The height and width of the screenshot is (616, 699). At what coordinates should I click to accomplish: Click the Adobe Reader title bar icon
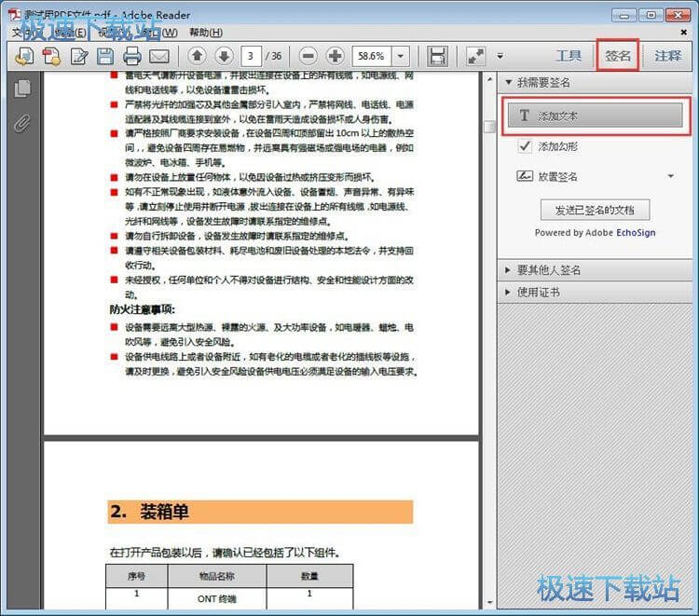click(x=15, y=14)
